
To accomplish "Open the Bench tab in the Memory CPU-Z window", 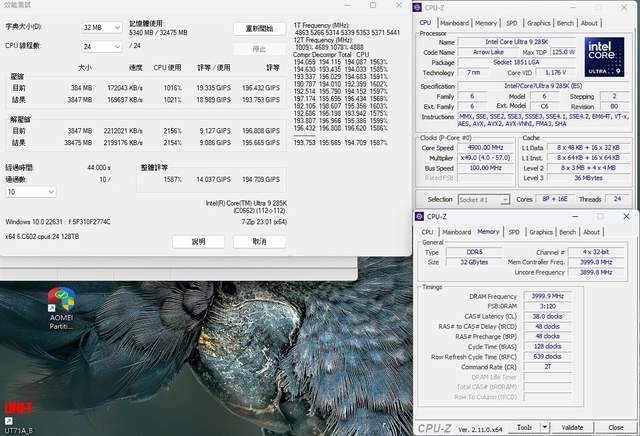I will point(567,232).
